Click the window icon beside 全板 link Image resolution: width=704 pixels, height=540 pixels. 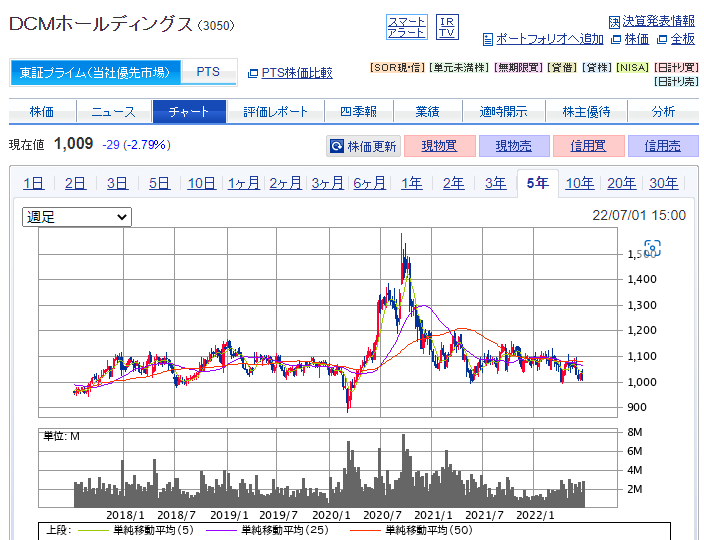point(662,40)
